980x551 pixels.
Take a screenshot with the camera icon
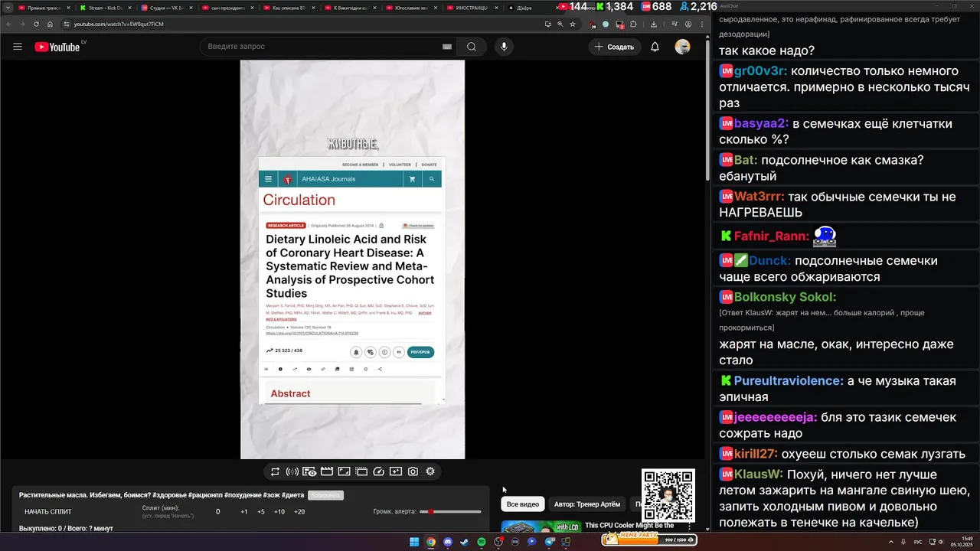(413, 471)
